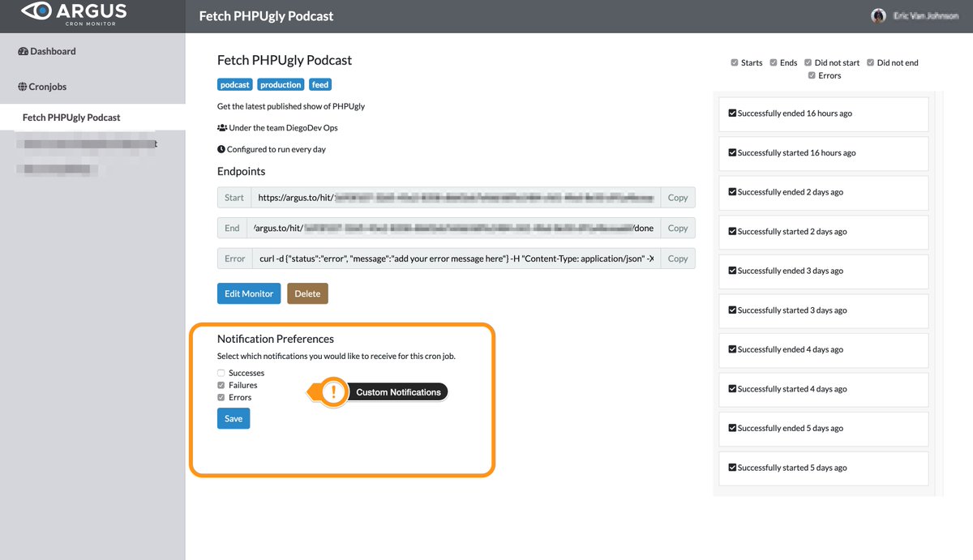Click the Delete button

click(x=307, y=293)
